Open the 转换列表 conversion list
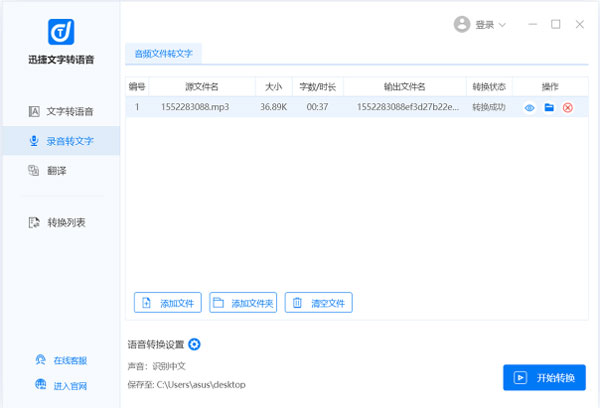 (66, 222)
